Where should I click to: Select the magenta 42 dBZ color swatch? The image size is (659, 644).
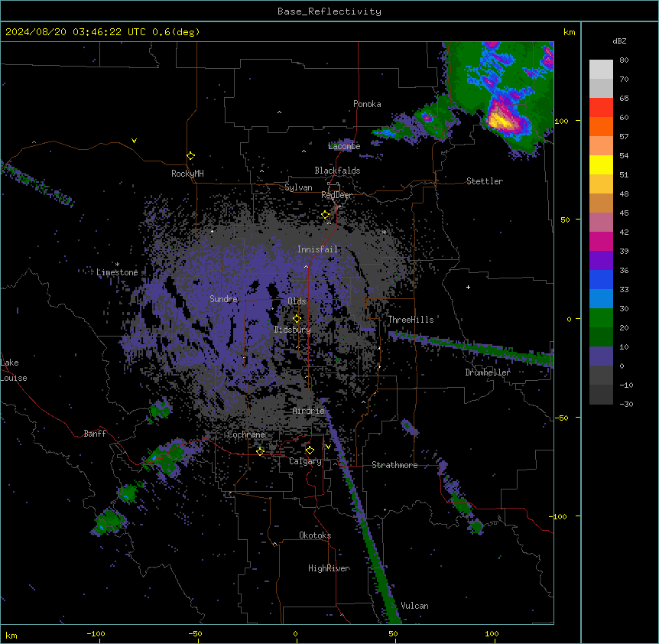click(x=601, y=241)
